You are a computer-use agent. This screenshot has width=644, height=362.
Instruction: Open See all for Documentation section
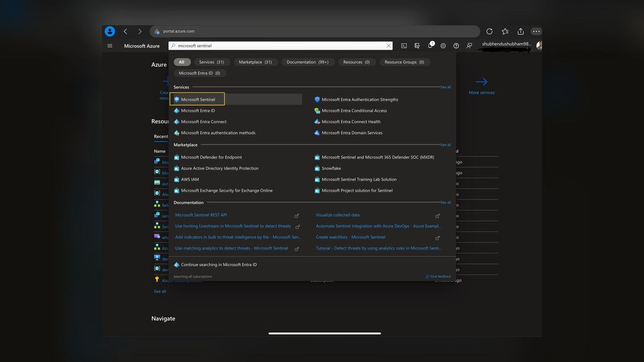point(445,203)
